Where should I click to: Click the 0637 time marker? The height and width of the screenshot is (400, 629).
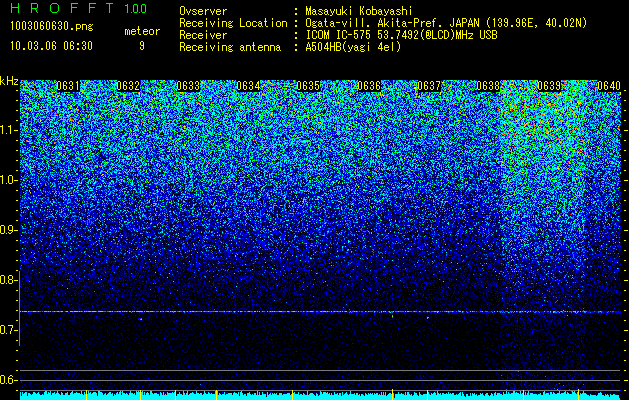coord(429,86)
